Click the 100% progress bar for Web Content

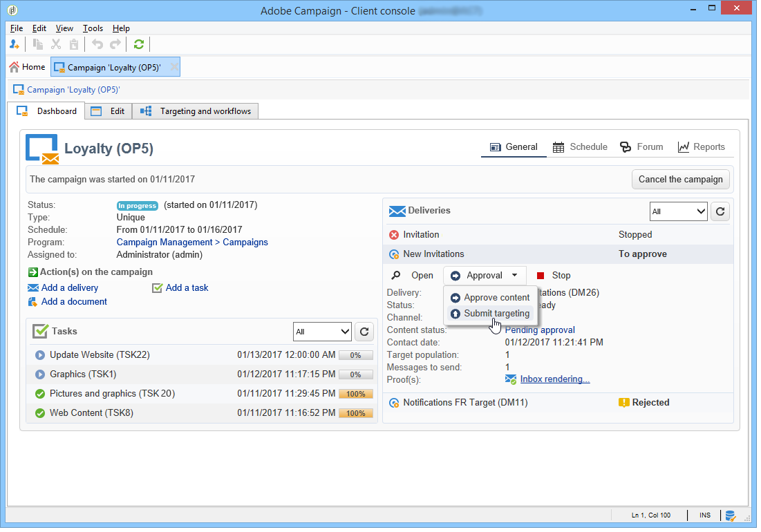click(x=356, y=413)
